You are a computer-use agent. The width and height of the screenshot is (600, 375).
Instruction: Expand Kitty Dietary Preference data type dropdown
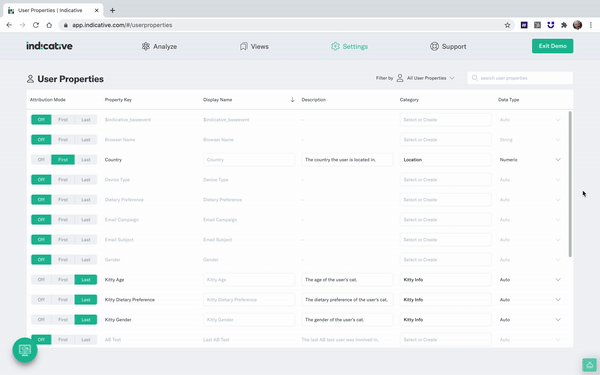tap(558, 300)
